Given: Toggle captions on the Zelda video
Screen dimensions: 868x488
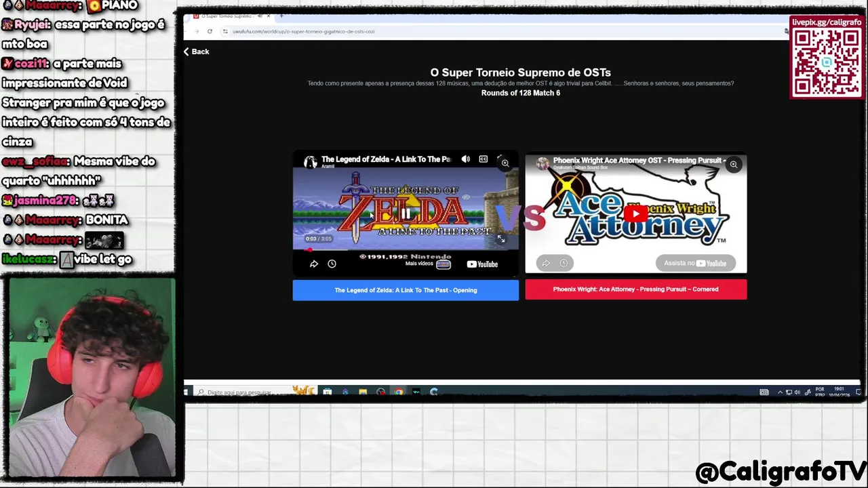Looking at the screenshot, I should tap(484, 159).
